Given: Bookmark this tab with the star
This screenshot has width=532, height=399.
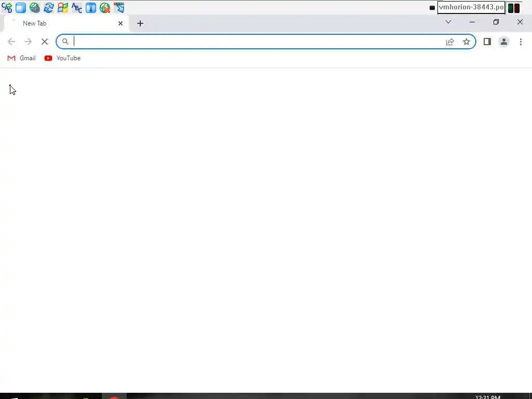Looking at the screenshot, I should click(467, 42).
